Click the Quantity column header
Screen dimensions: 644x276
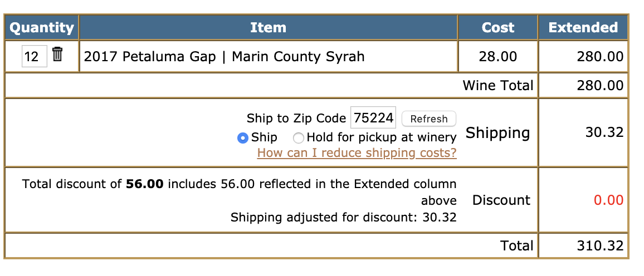(x=41, y=27)
